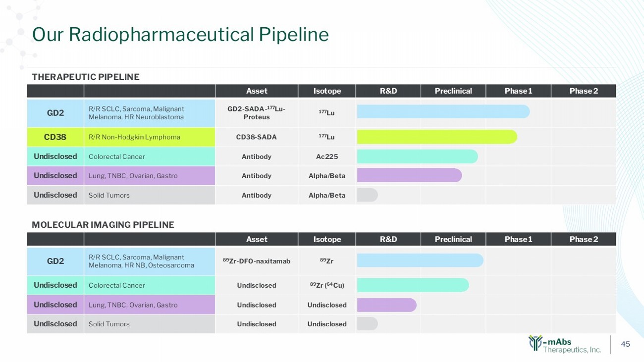Click the Preclinical column header in the imaging table
This screenshot has height=362, width=644.
[453, 240]
